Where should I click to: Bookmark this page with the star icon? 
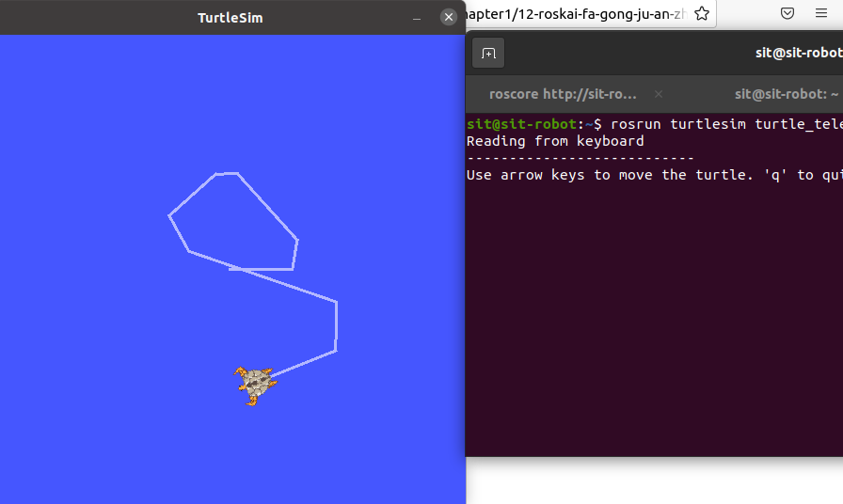click(x=702, y=13)
